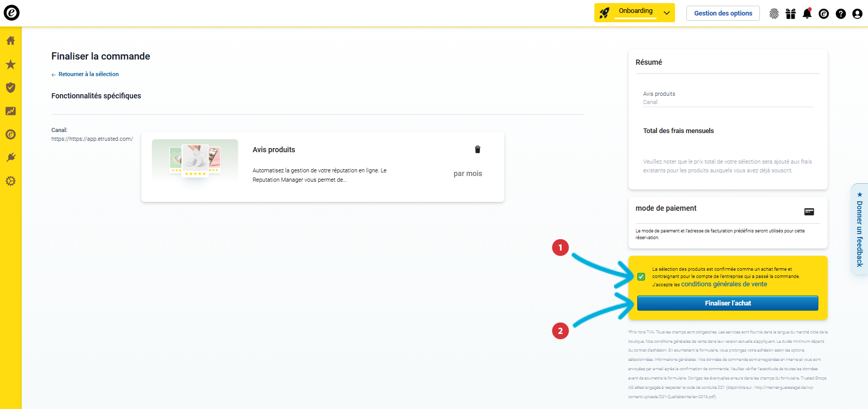Uncheck the purchase confirmation checkbox

[641, 276]
